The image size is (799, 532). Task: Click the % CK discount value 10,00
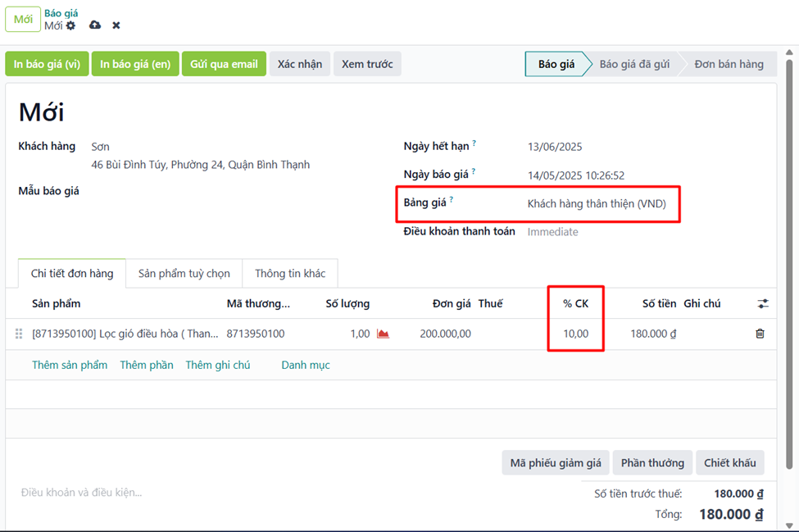click(x=575, y=334)
